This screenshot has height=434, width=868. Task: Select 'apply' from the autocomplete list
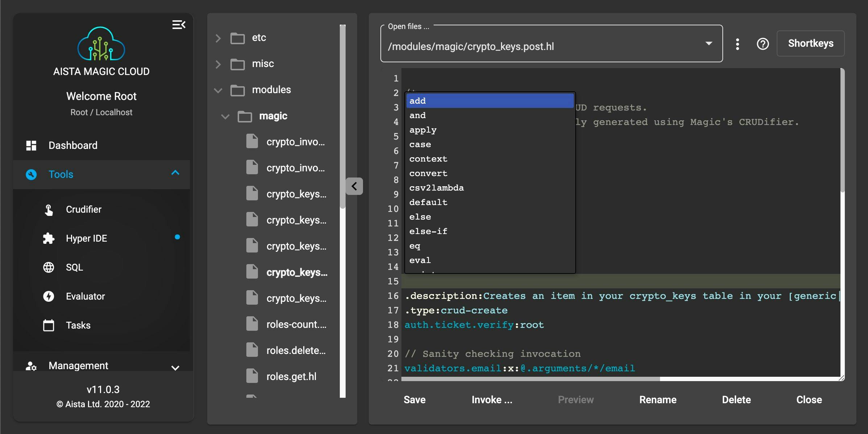[x=423, y=130]
